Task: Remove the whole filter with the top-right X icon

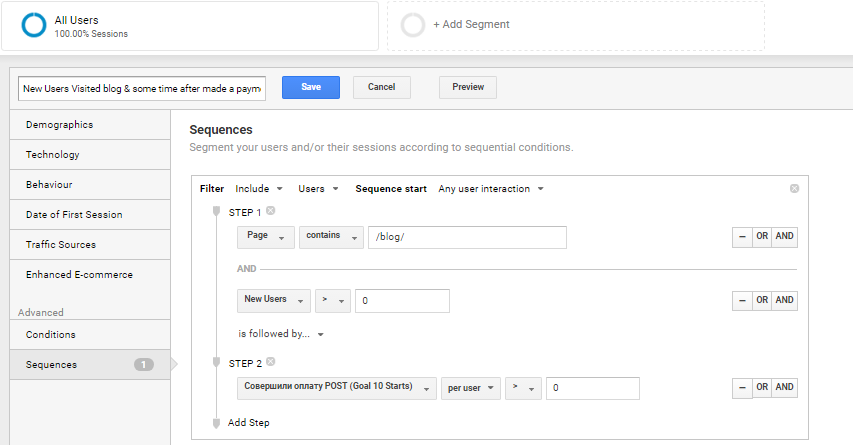Action: click(794, 188)
